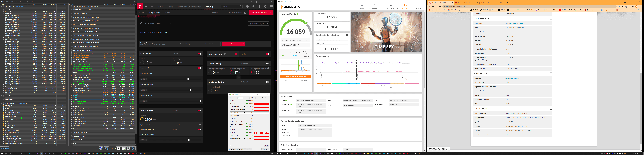Refresh GPU-Z sensors
644x155 pixels.
pos(265,97)
